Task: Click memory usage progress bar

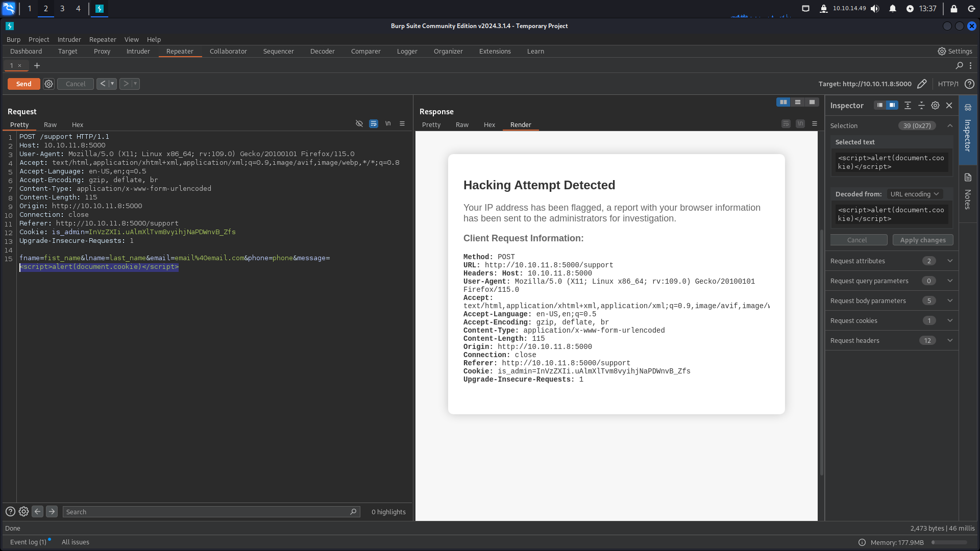Action: coord(949,542)
